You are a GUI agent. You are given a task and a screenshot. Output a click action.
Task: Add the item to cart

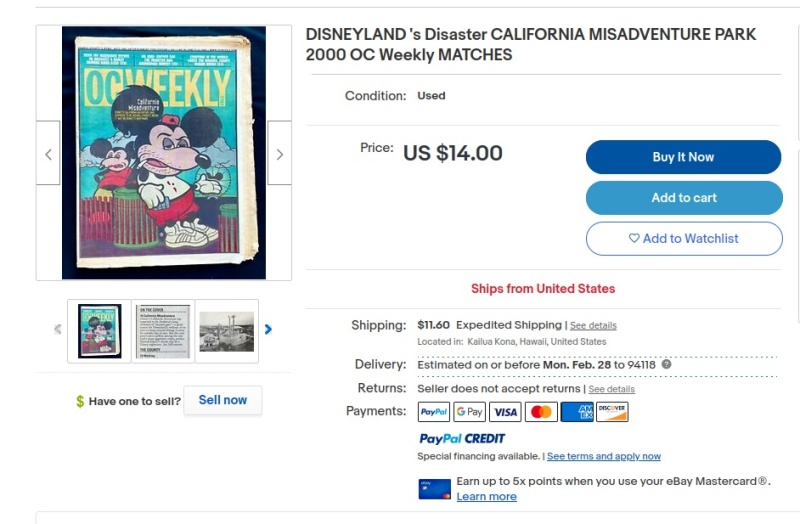[683, 198]
